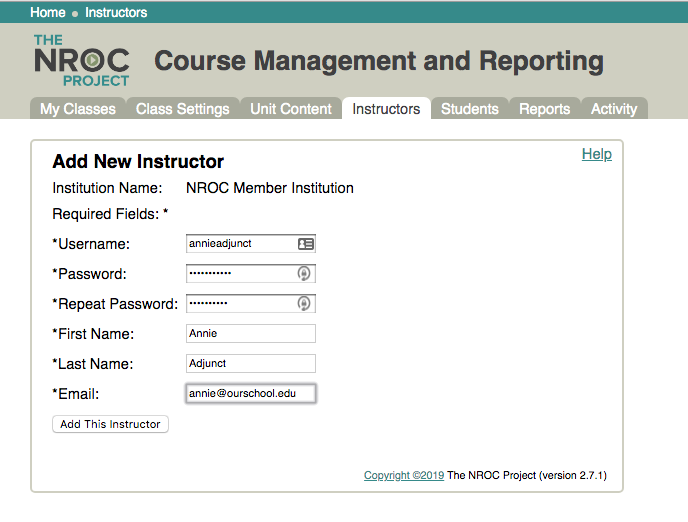Image resolution: width=688 pixels, height=522 pixels.
Task: Open the Help link
Action: pyautogui.click(x=597, y=154)
